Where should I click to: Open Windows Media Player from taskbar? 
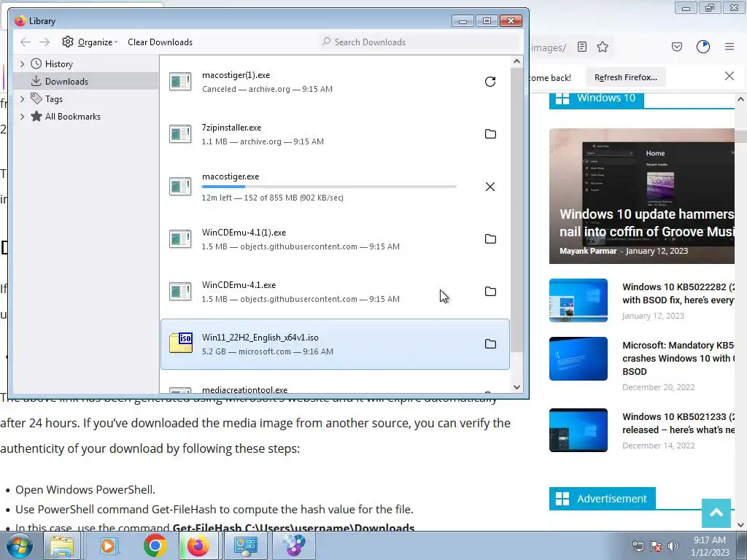point(108,545)
